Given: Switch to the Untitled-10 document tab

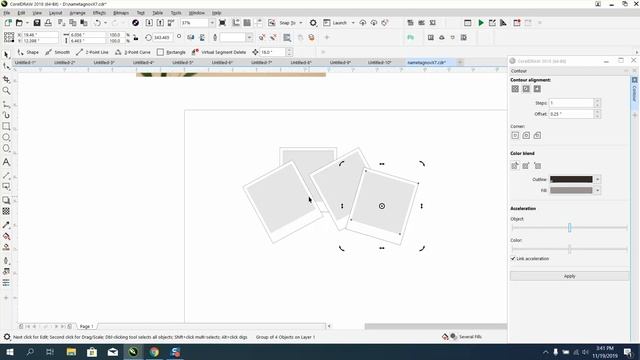Looking at the screenshot, I should click(380, 62).
